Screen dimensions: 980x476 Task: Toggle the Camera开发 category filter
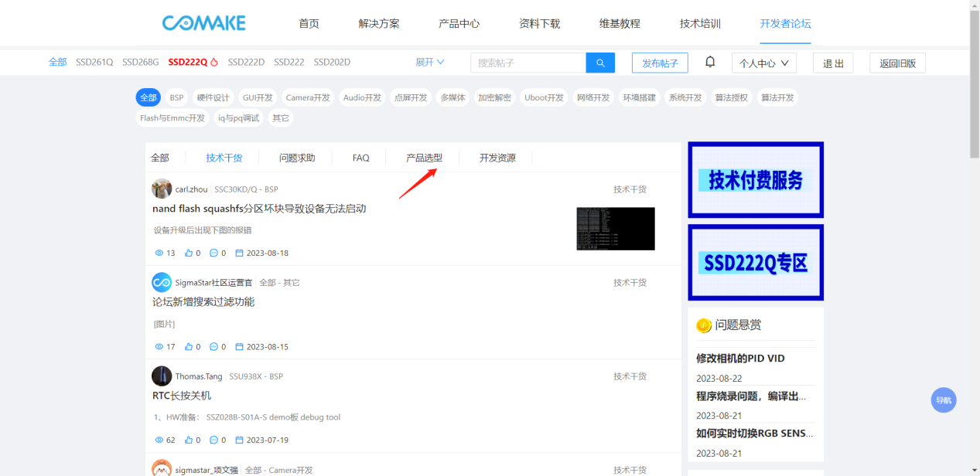click(307, 97)
